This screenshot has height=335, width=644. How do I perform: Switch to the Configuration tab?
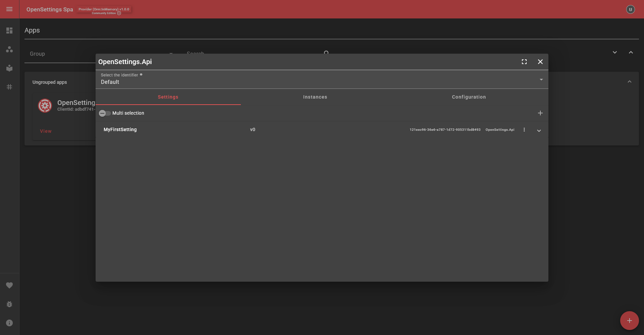coord(469,97)
